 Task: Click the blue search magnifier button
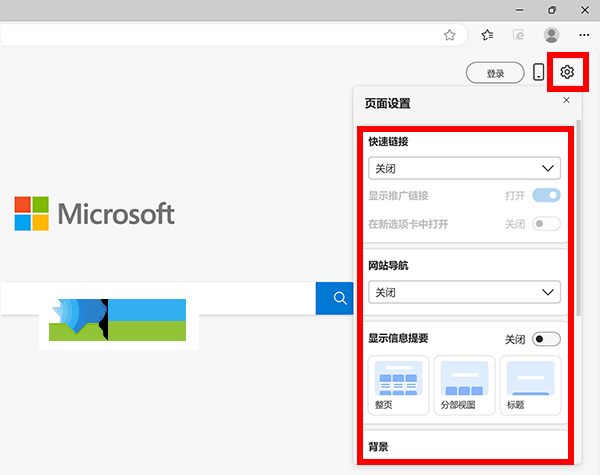(334, 298)
